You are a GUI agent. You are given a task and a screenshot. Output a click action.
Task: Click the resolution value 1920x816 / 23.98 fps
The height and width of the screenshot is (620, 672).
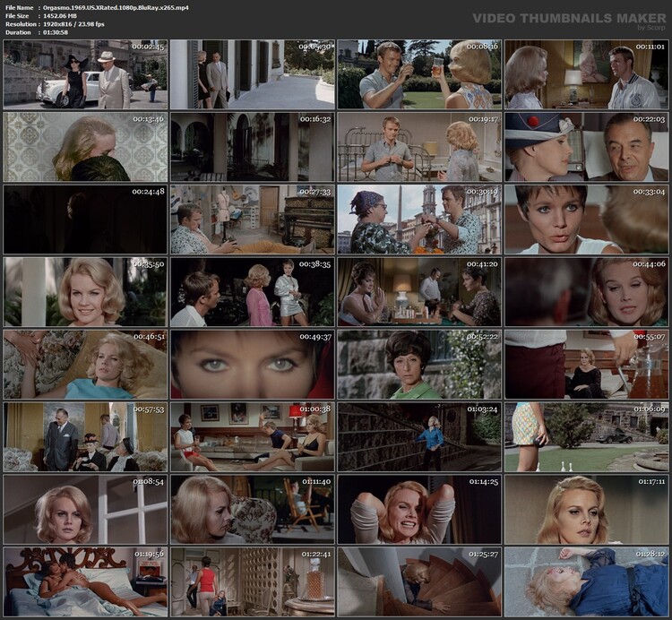point(73,24)
